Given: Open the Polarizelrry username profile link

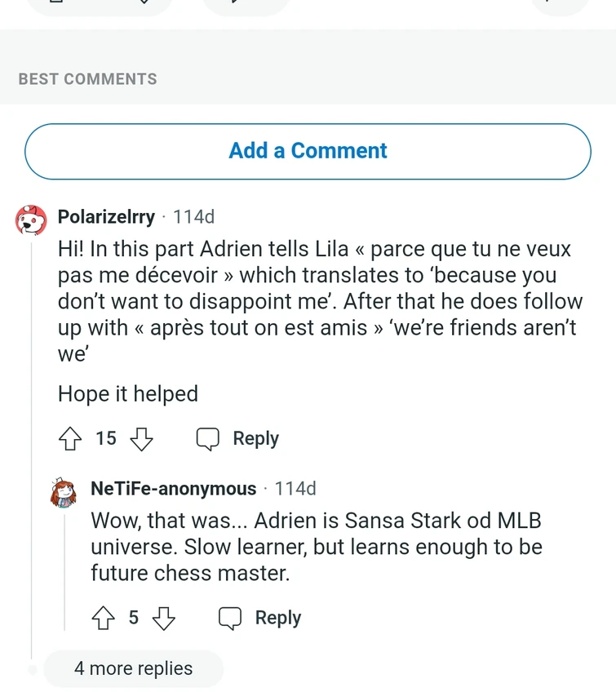Looking at the screenshot, I should click(x=106, y=217).
